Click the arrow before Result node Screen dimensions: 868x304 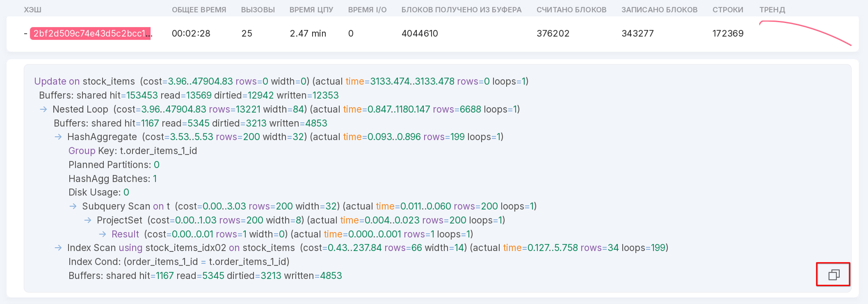(x=103, y=234)
